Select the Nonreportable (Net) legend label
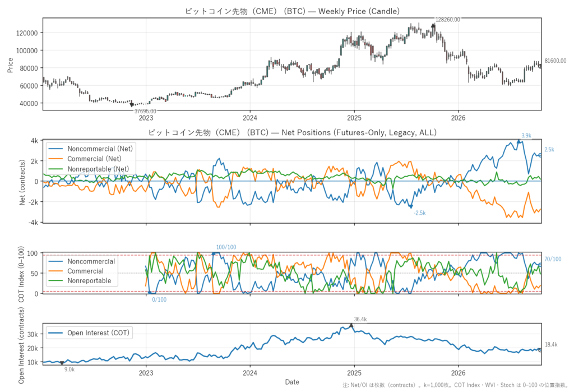Screen dimensions: 574x392 click(98, 169)
